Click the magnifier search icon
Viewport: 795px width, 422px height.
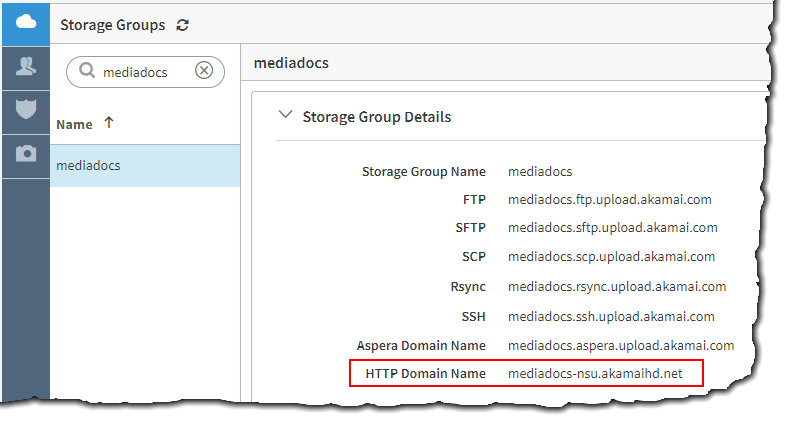pyautogui.click(x=87, y=71)
